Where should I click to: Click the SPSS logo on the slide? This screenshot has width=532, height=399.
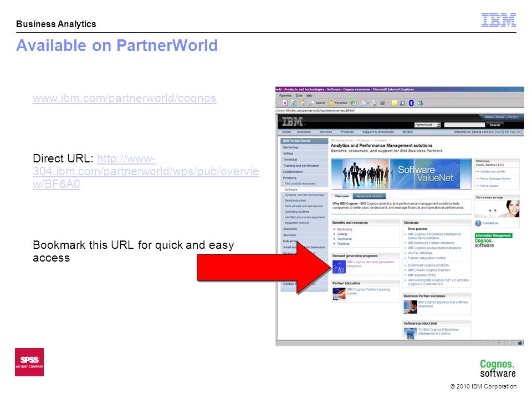[x=29, y=362]
